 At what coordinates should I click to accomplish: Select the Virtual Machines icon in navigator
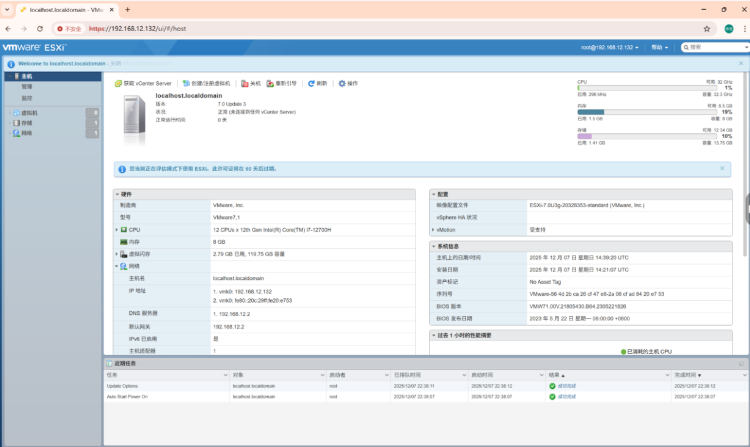pyautogui.click(x=16, y=113)
